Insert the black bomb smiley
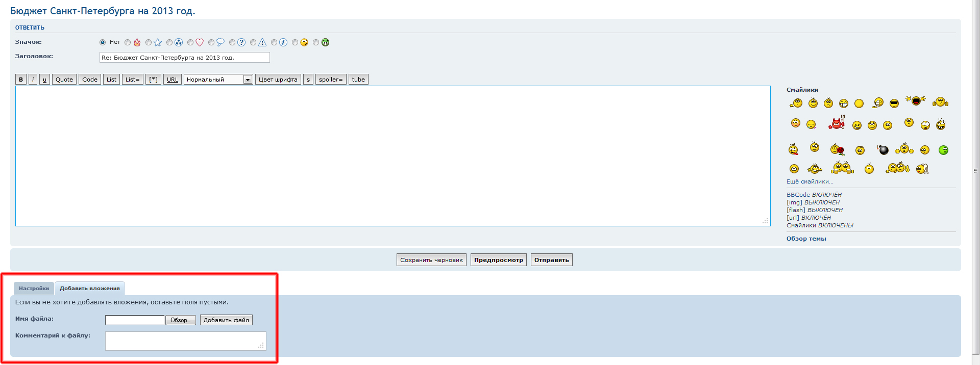The height and width of the screenshot is (365, 980). click(883, 149)
